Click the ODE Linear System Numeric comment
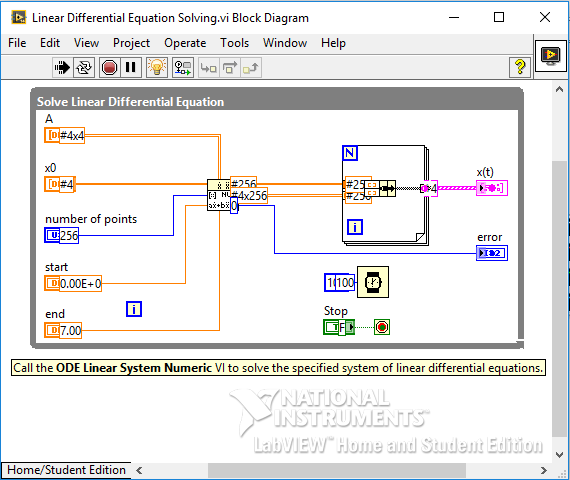This screenshot has height=480, width=570. pos(278,368)
